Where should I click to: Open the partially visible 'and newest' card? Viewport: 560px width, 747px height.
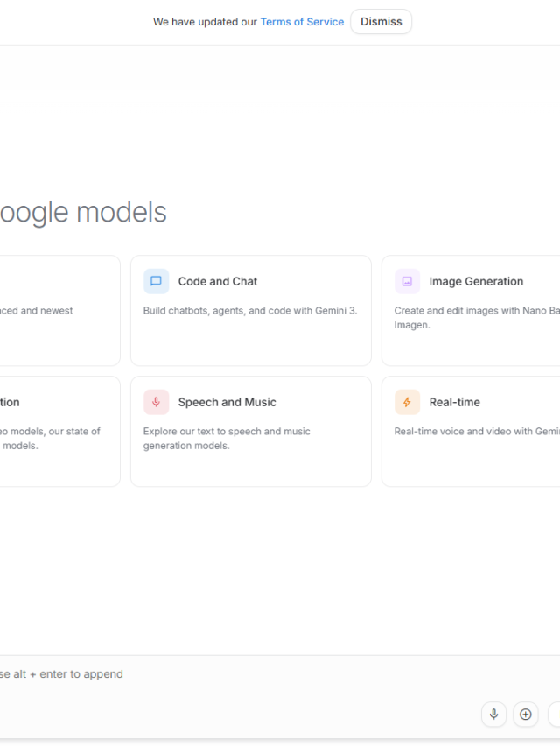[52, 311]
